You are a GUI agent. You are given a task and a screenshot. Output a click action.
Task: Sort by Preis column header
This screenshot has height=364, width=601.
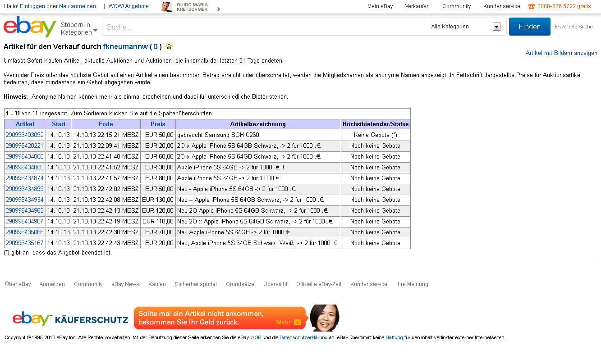point(158,124)
